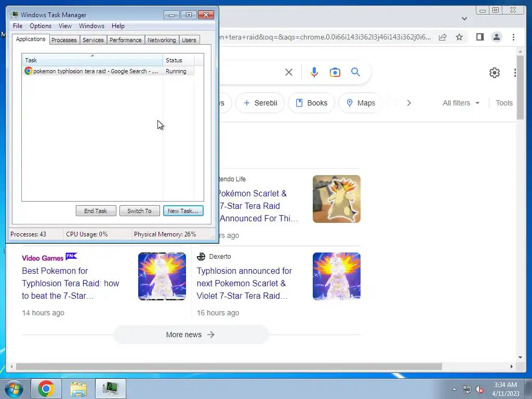Open the Options menu in Task Manager
The width and height of the screenshot is (532, 399).
point(41,26)
